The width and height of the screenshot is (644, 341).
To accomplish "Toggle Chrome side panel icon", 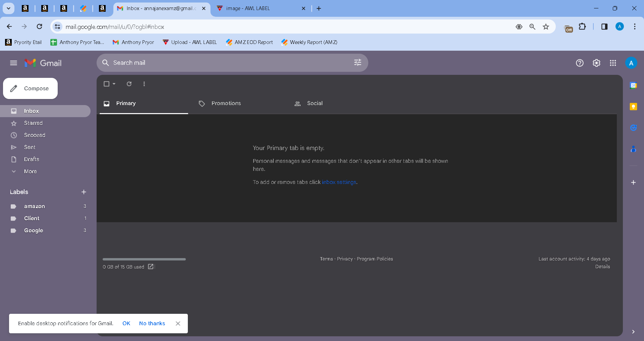I will click(604, 27).
